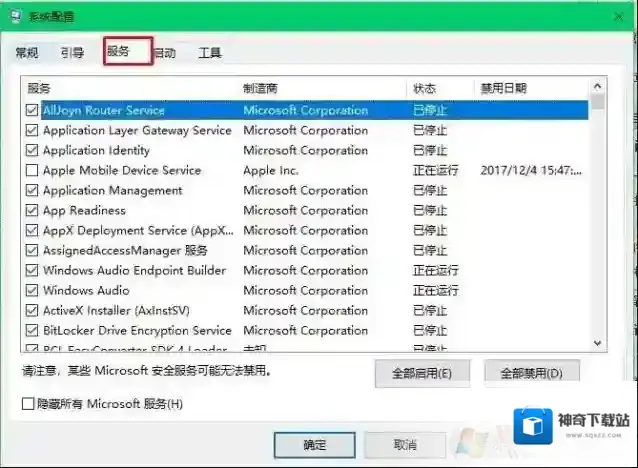This screenshot has width=638, height=468.
Task: Check 隐藏所有 Microsoft 服务 option
Action: click(28, 404)
